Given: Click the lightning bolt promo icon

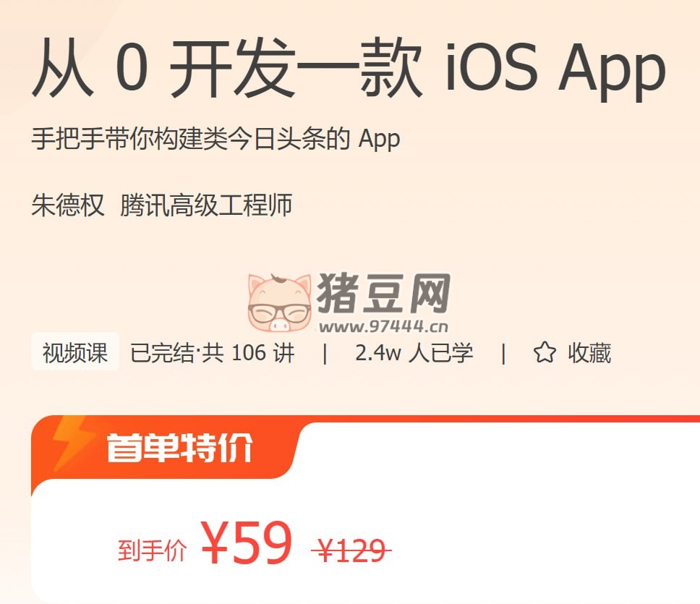Looking at the screenshot, I should (71, 443).
